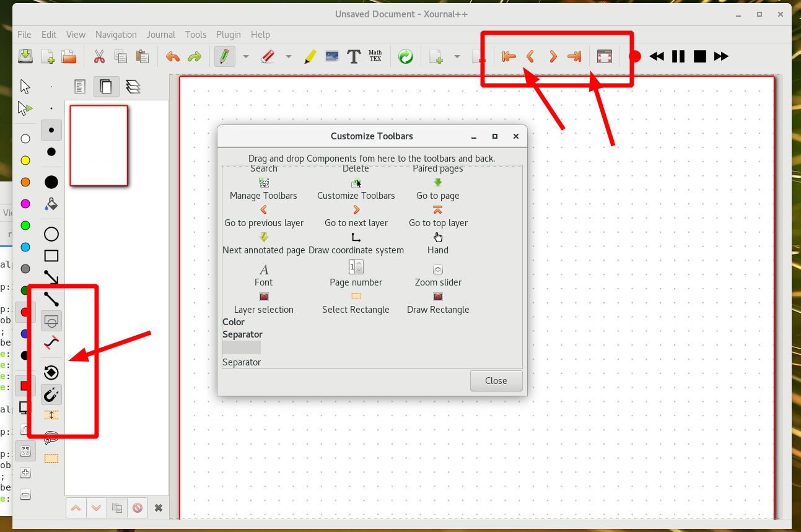801x532 pixels.
Task: Go to the next page
Action: point(553,56)
